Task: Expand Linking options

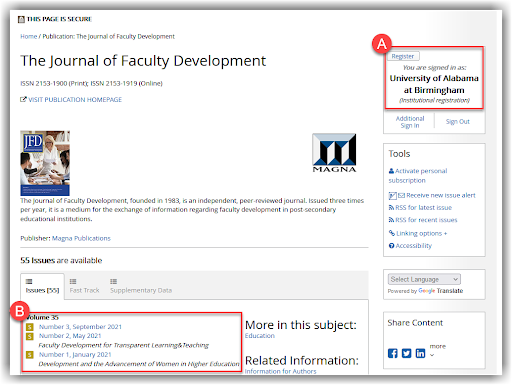Action: [422, 233]
